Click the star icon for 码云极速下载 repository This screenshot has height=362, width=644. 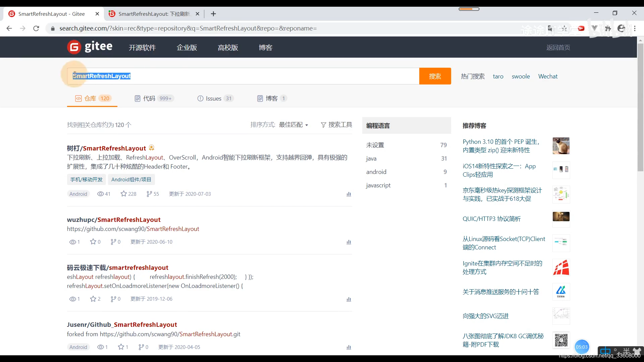[x=93, y=299]
